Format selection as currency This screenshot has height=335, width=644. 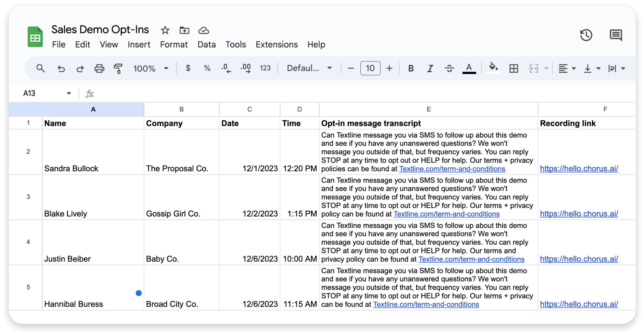tap(188, 68)
